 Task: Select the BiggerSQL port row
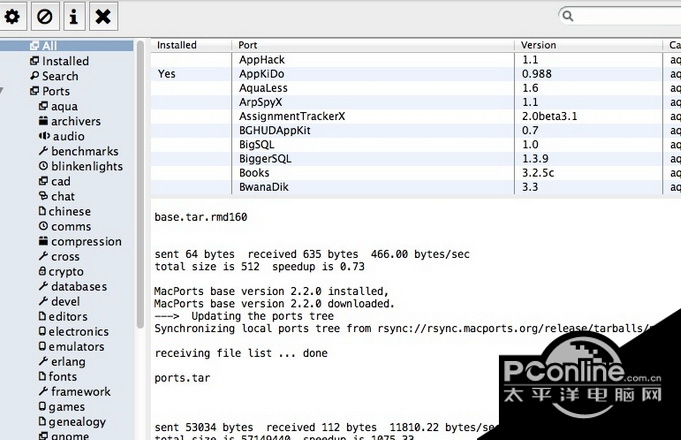pos(416,159)
